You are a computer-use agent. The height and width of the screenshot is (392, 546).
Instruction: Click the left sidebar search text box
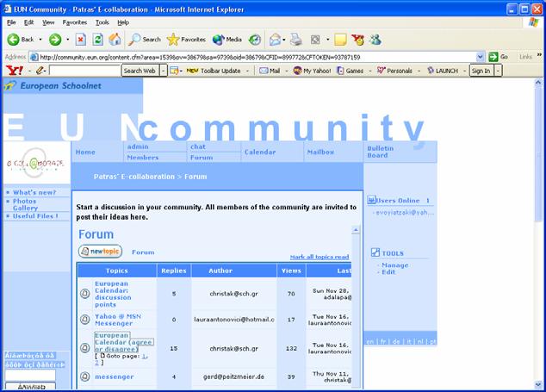pos(30,375)
